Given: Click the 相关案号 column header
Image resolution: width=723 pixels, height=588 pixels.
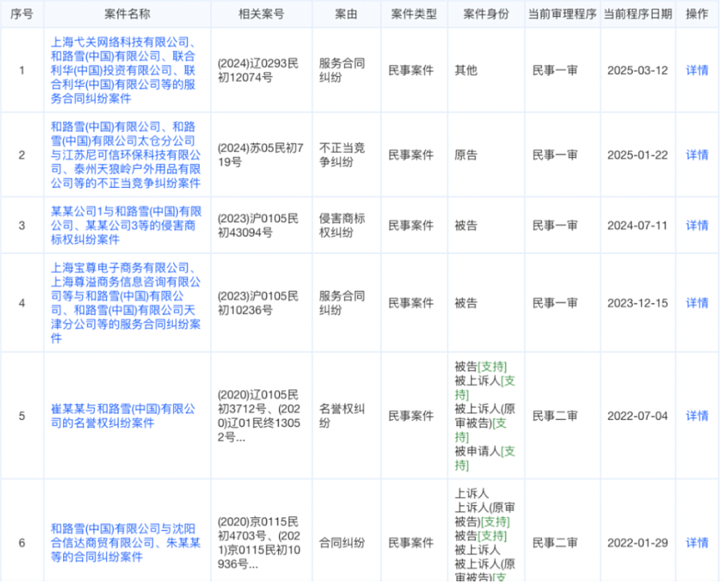Looking at the screenshot, I should click(261, 14).
